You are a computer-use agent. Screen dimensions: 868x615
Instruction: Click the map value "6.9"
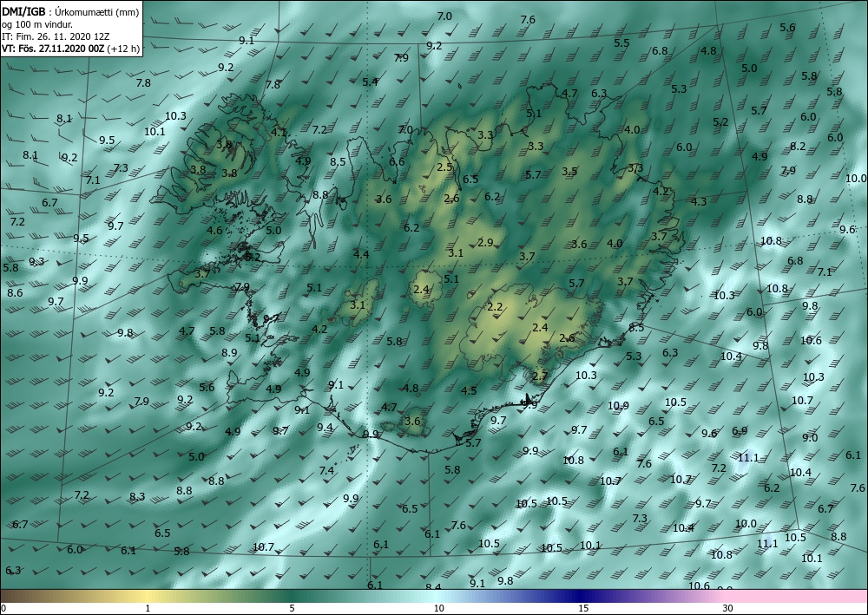click(x=740, y=431)
